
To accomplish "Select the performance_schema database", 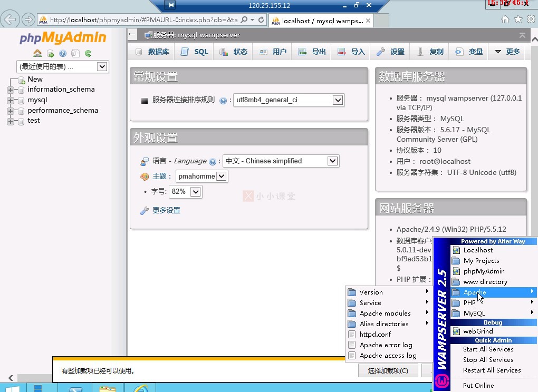I will (63, 110).
